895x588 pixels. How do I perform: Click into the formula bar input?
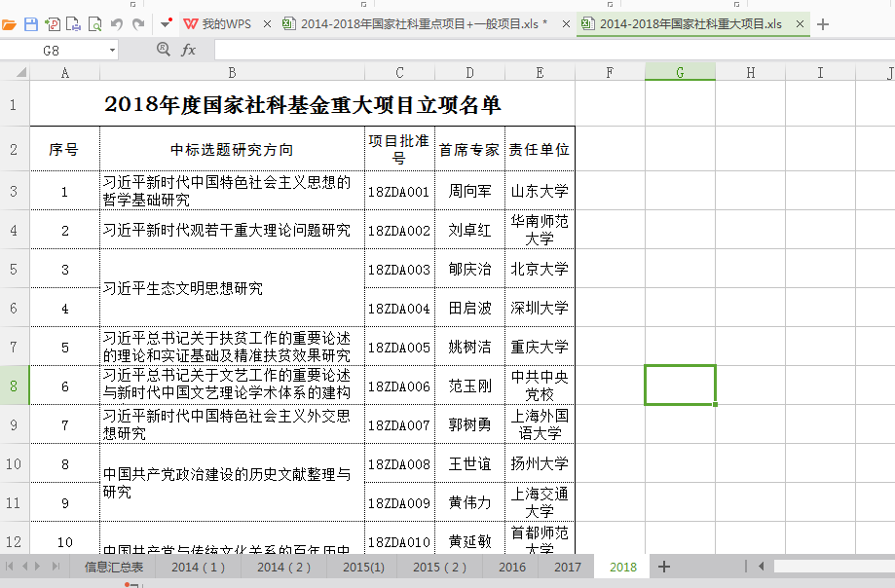point(555,51)
